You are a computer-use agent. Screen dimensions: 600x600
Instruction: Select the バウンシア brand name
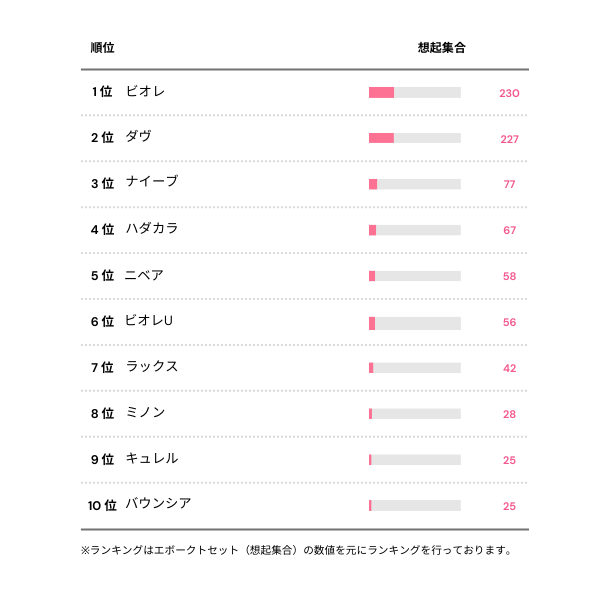(x=158, y=504)
